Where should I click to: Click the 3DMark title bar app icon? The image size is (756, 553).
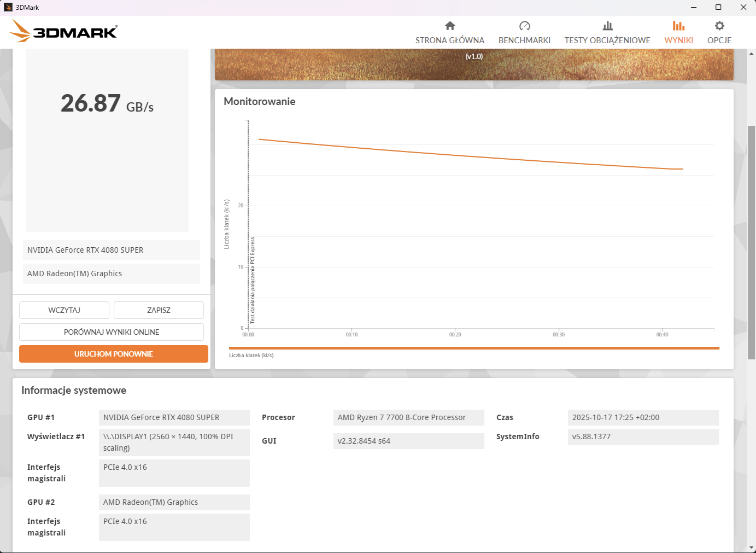8,7
